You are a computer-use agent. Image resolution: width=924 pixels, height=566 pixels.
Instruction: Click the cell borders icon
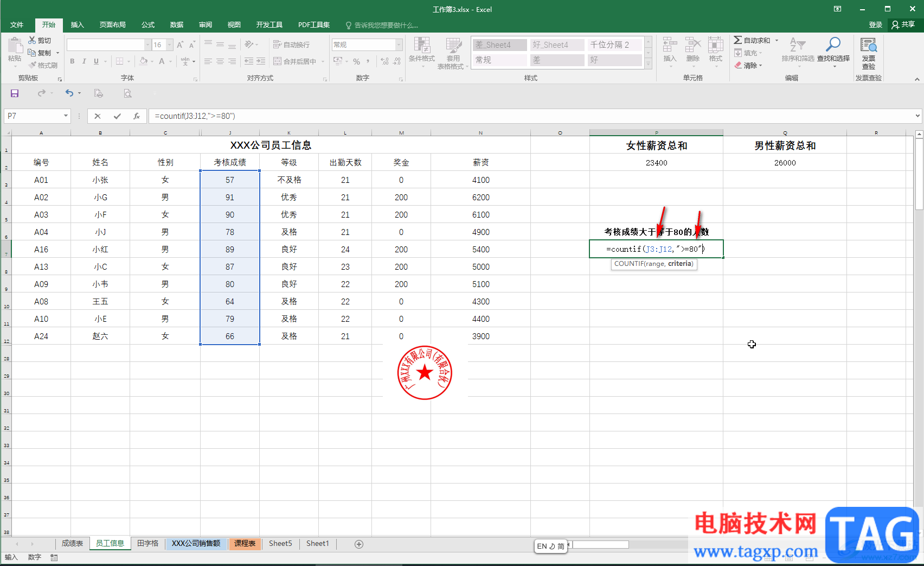click(x=120, y=61)
